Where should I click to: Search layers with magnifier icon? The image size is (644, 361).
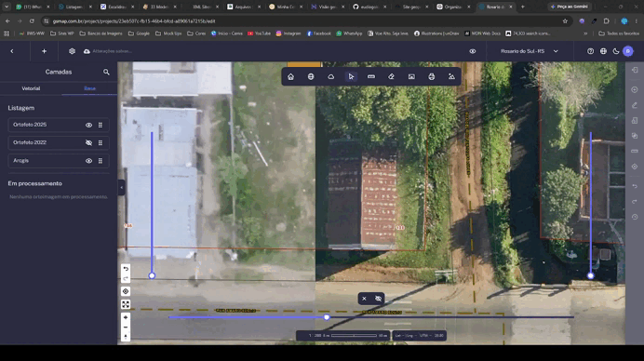coord(106,72)
